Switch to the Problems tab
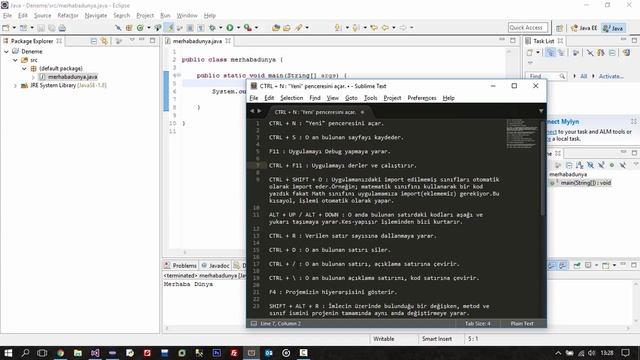 (x=180, y=265)
